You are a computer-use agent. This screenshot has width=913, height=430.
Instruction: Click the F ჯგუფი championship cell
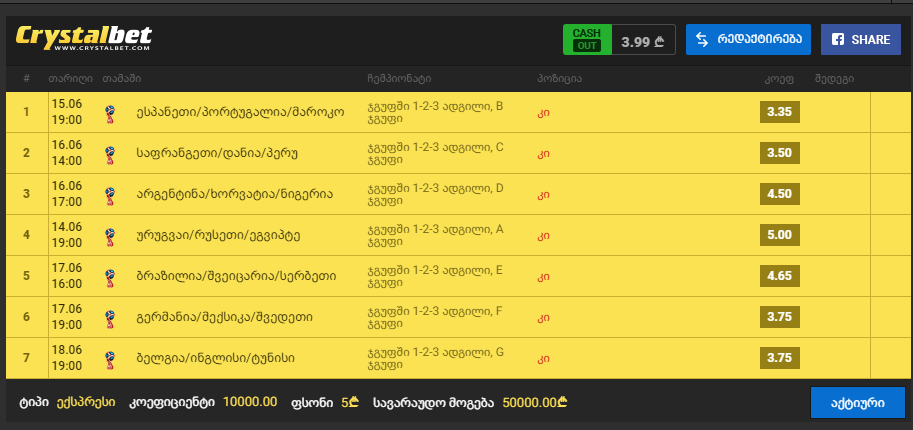coord(434,318)
